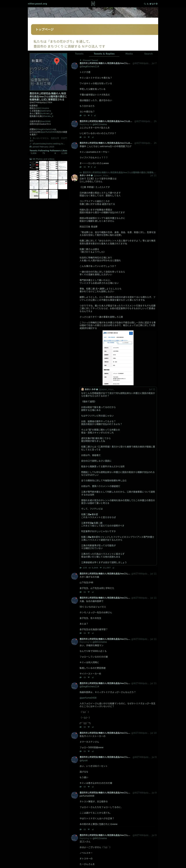
Task: Click heart icon under 'あの街の井上軍団に包囲されとるwww' tweet
Action: click(x=89, y=830)
